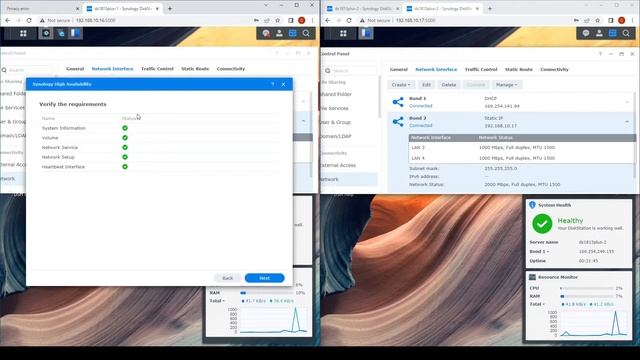Click Heartbeat Interface requirement row
640x360 pixels.
pyautogui.click(x=160, y=167)
